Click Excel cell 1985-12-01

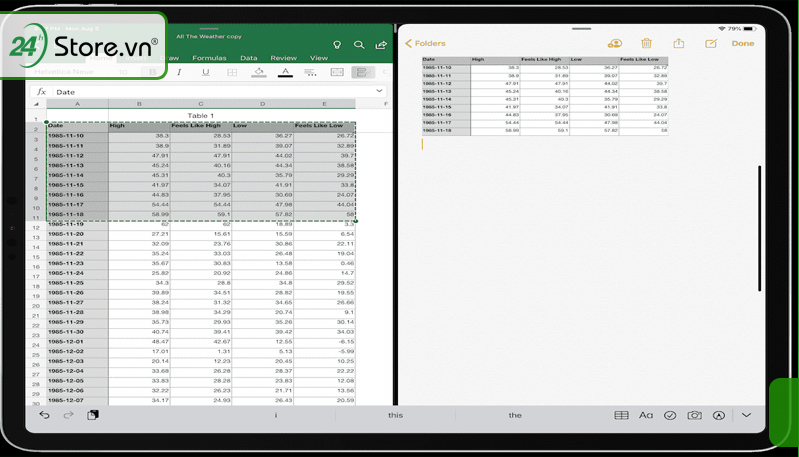coord(77,342)
